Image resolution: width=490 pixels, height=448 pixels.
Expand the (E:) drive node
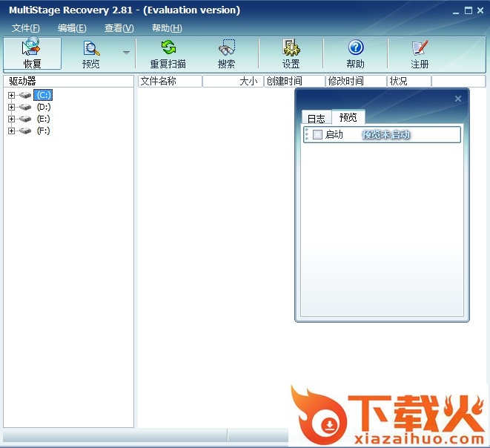(x=12, y=119)
